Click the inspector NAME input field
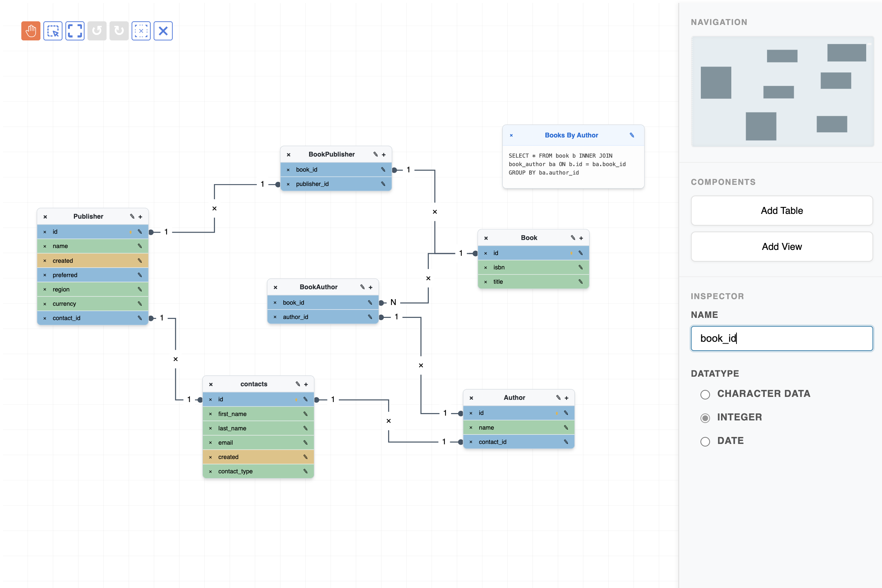The height and width of the screenshot is (588, 882). pos(782,338)
